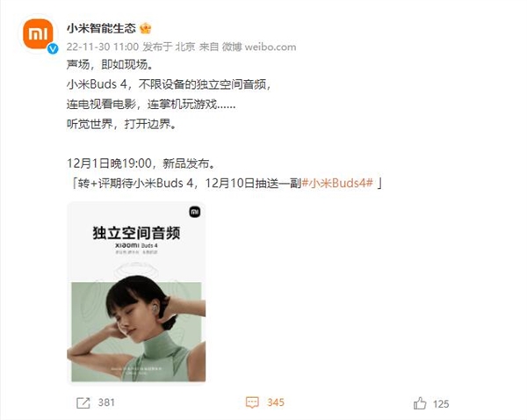This screenshot has height=420, width=527.
Task: Like the post with thumbs-up icon
Action: pyautogui.click(x=420, y=402)
